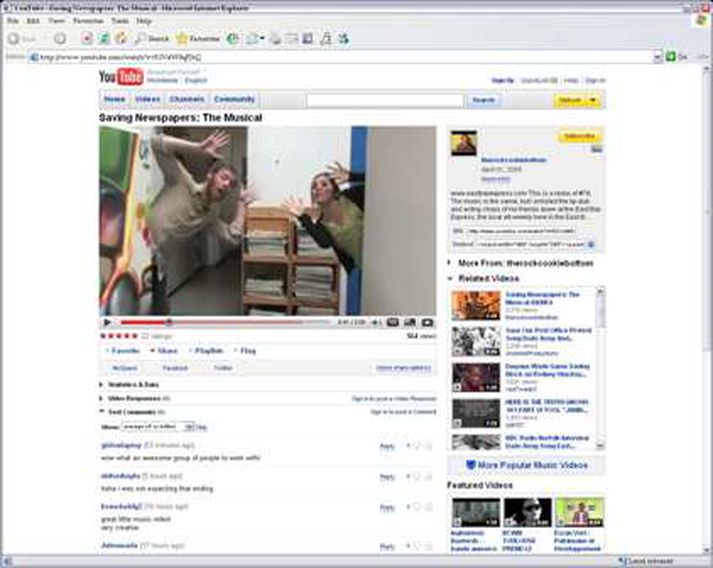Image resolution: width=713 pixels, height=568 pixels.
Task: Click the video frame of Saving Newspapers
Action: (267, 221)
